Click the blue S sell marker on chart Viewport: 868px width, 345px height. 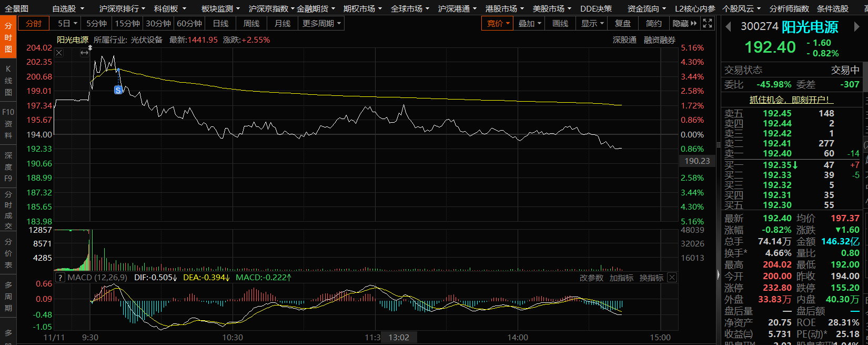(118, 90)
